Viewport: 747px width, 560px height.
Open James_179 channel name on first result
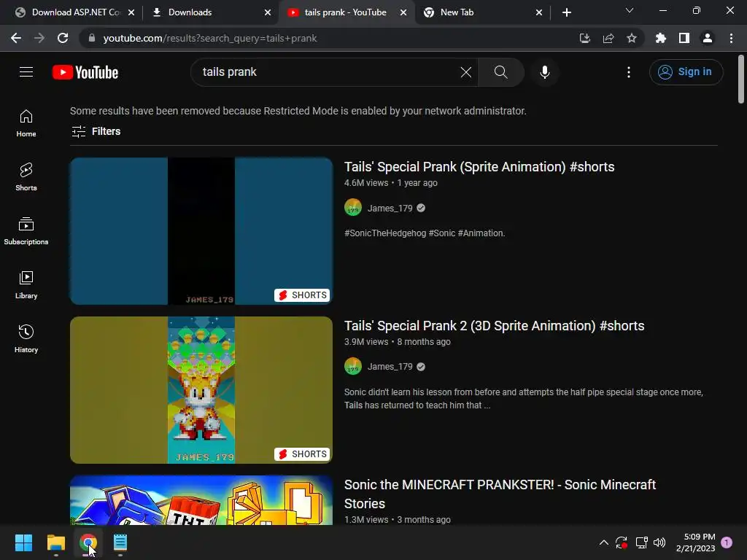pos(390,208)
